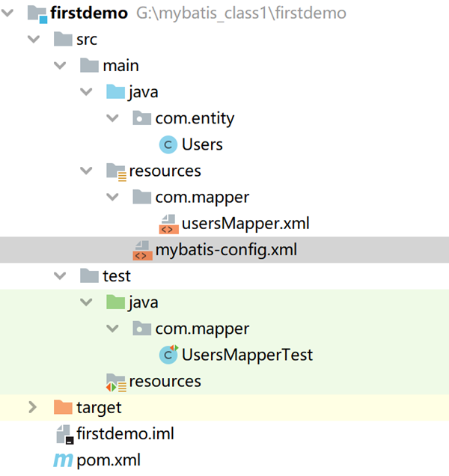This screenshot has height=476, width=449.
Task: Collapse the main folder arrow
Action: tap(59, 66)
